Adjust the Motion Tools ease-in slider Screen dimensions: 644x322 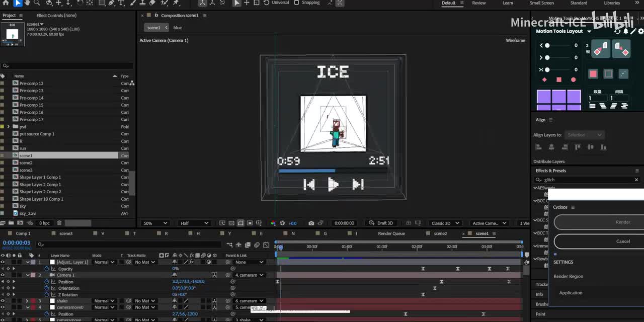(x=547, y=45)
